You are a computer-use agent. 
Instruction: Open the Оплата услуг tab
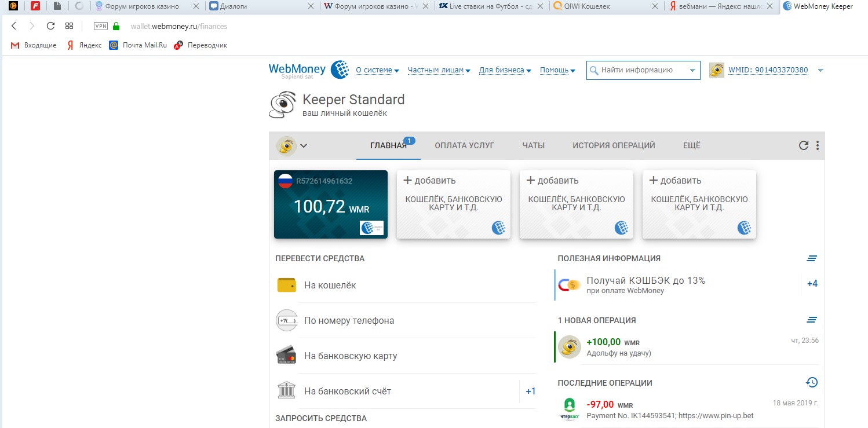[464, 145]
